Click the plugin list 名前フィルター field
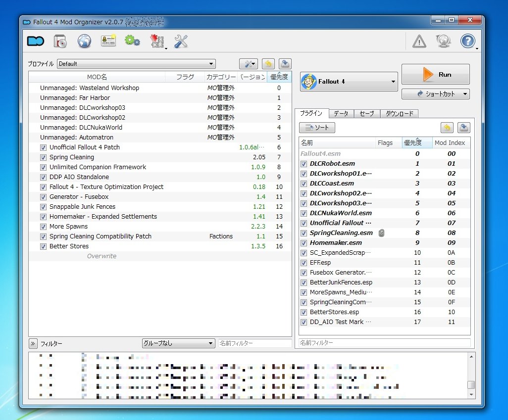The width and height of the screenshot is (508, 420). (384, 343)
